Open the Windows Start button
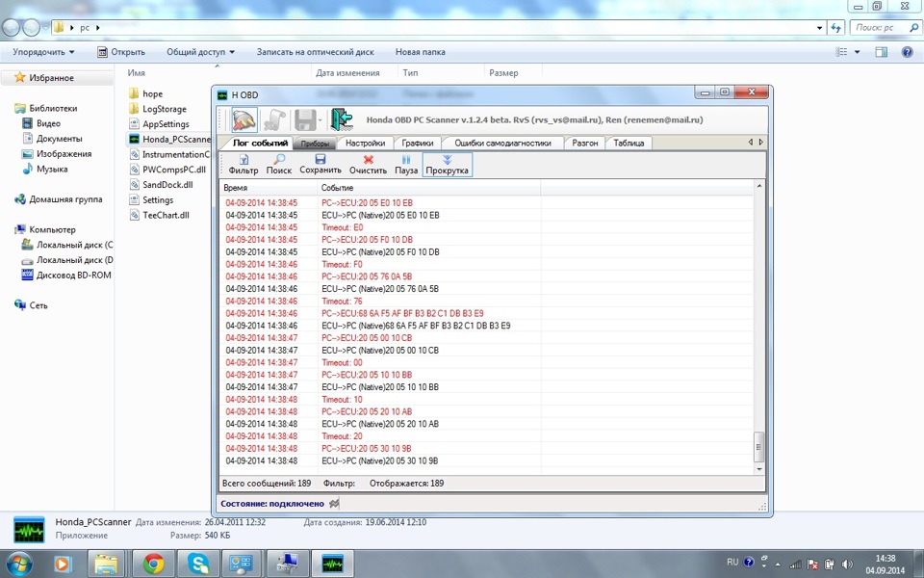The width and height of the screenshot is (924, 578). [x=20, y=565]
